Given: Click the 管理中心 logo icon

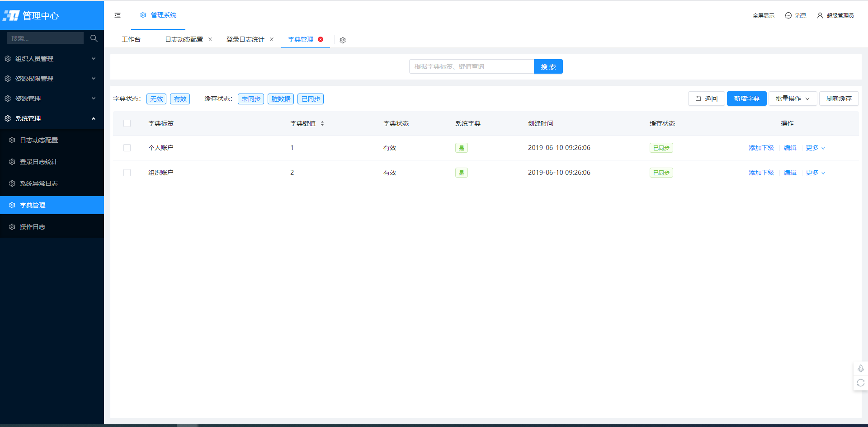Looking at the screenshot, I should tap(11, 16).
